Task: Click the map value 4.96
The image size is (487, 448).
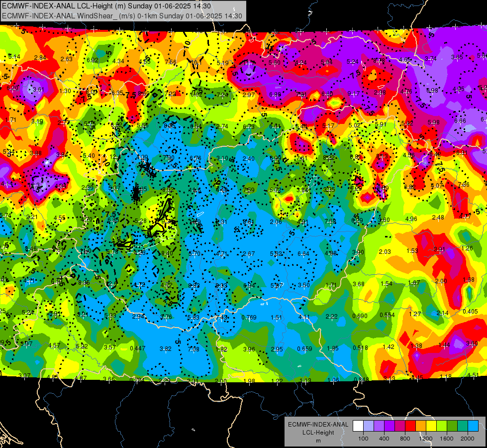Action: (x=411, y=219)
